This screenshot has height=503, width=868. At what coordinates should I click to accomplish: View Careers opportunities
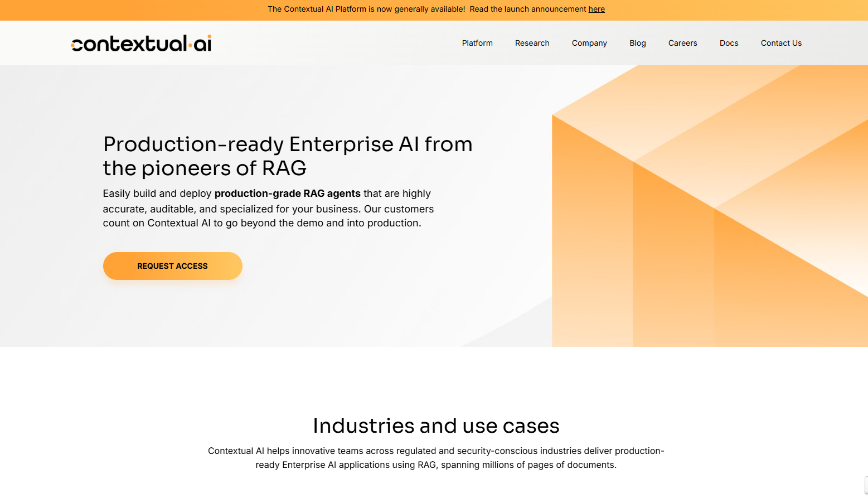click(x=682, y=43)
